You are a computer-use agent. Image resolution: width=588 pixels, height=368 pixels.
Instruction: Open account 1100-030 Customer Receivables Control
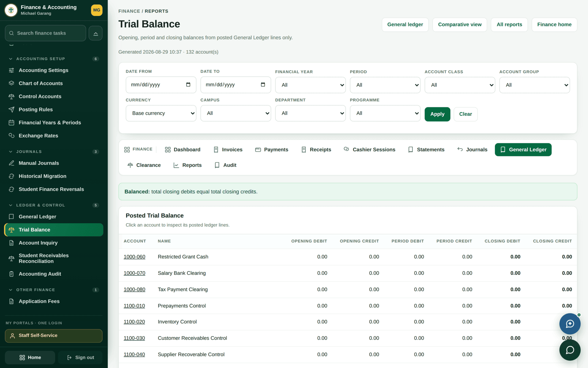134,338
